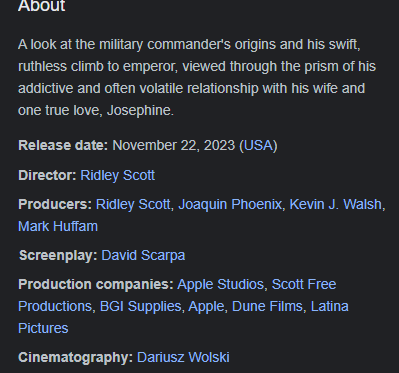
Task: Open the USA link beside release date
Action: [258, 146]
